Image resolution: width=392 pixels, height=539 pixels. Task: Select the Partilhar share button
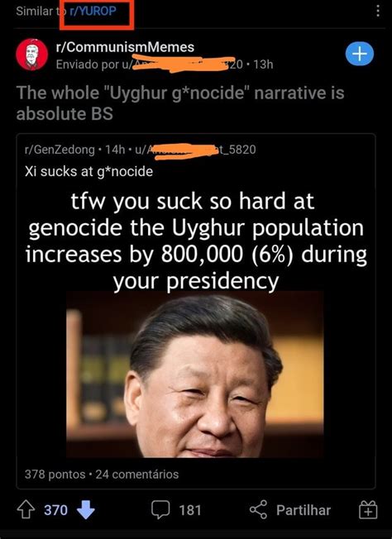tap(304, 510)
